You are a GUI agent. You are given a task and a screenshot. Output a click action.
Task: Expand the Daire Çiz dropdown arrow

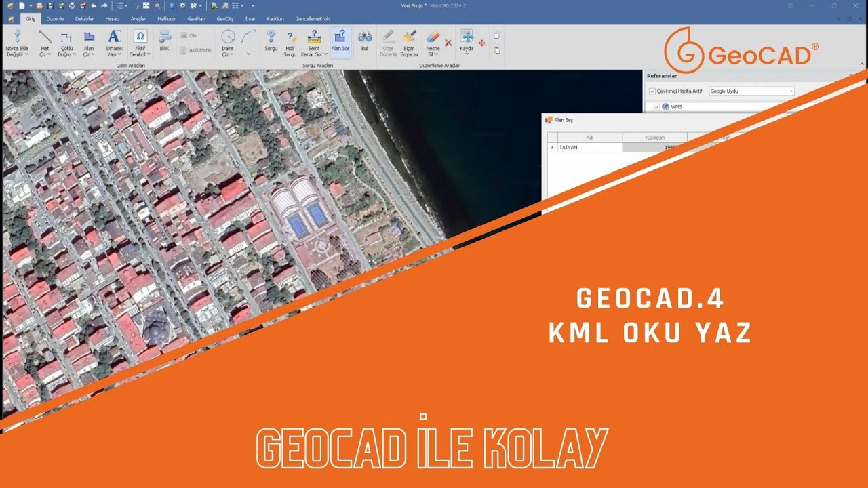(233, 54)
